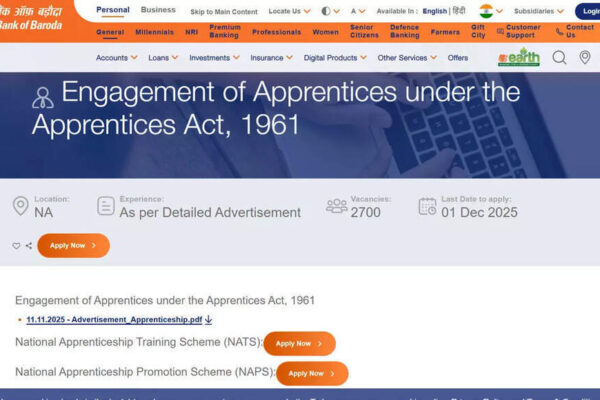Click the Location pin icon above NA
Screen dimensions: 600x400
pyautogui.click(x=21, y=206)
